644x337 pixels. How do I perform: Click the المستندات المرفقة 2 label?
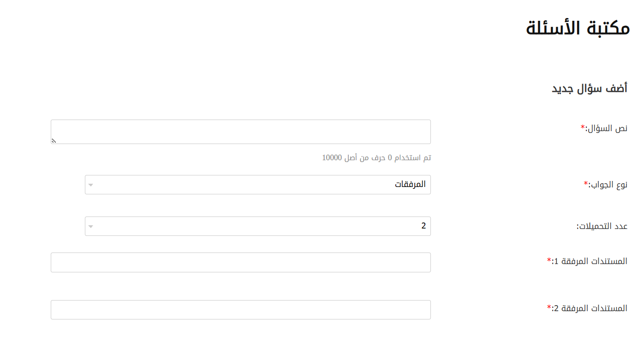(590, 308)
